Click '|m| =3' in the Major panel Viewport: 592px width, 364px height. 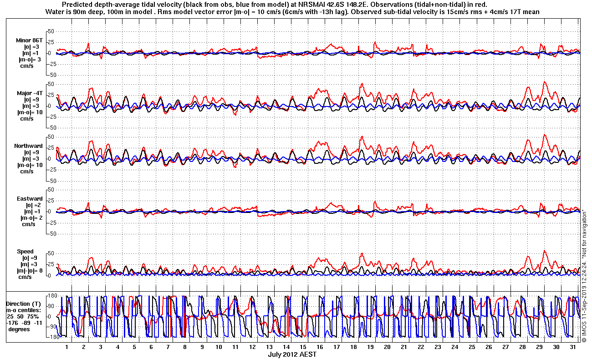click(31, 106)
